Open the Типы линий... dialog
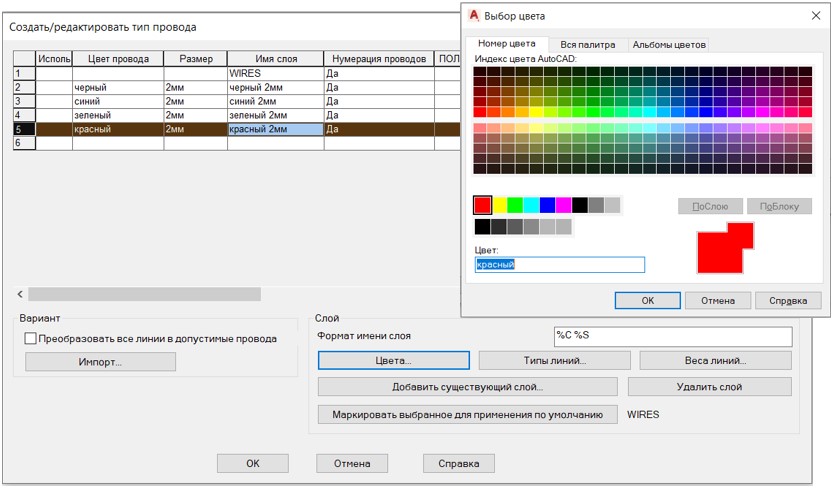Viewport: 834px width, 488px height. [x=554, y=360]
